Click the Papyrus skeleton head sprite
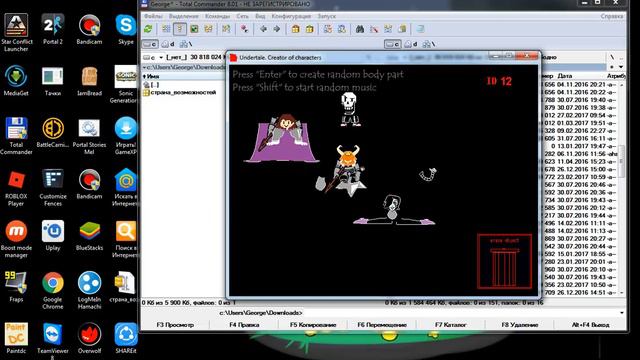640x360 pixels. 349,102
